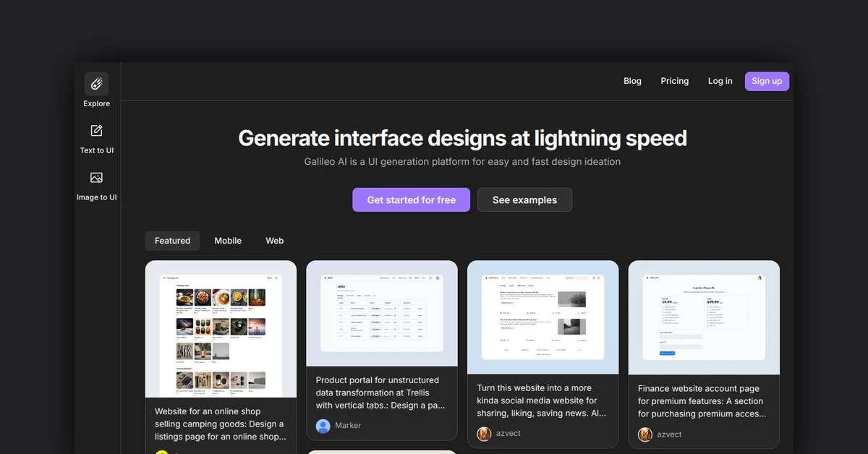Screen dimensions: 868x454
Task: Open the Explore section in sidebar
Action: [x=96, y=85]
